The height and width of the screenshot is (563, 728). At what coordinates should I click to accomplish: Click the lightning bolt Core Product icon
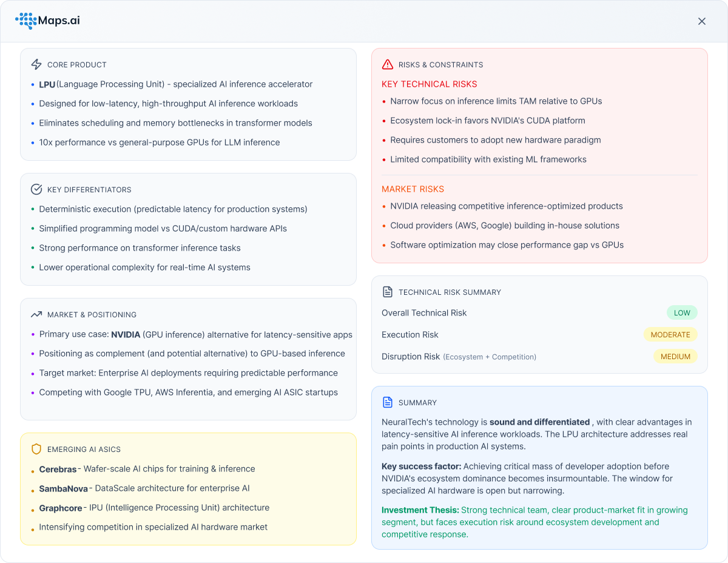[x=36, y=64]
